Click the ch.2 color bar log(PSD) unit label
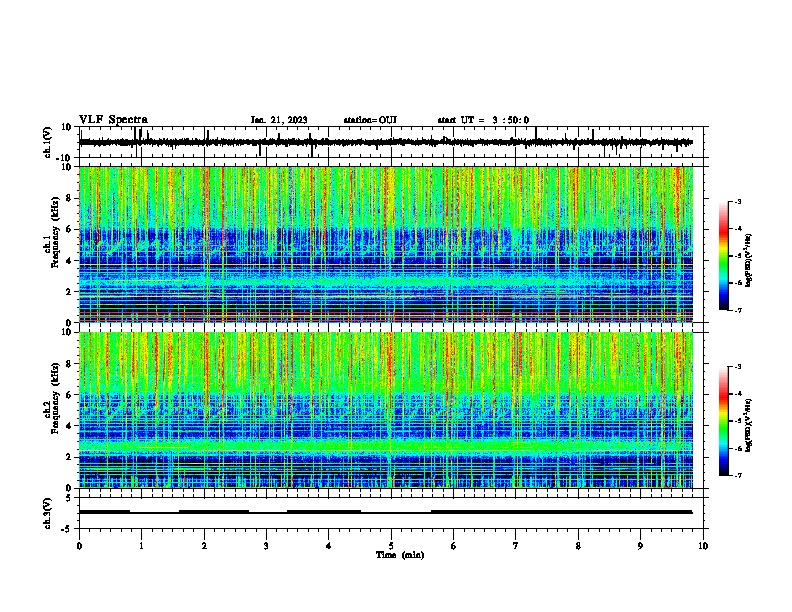Viewport: 792px width, 612px height. (749, 425)
